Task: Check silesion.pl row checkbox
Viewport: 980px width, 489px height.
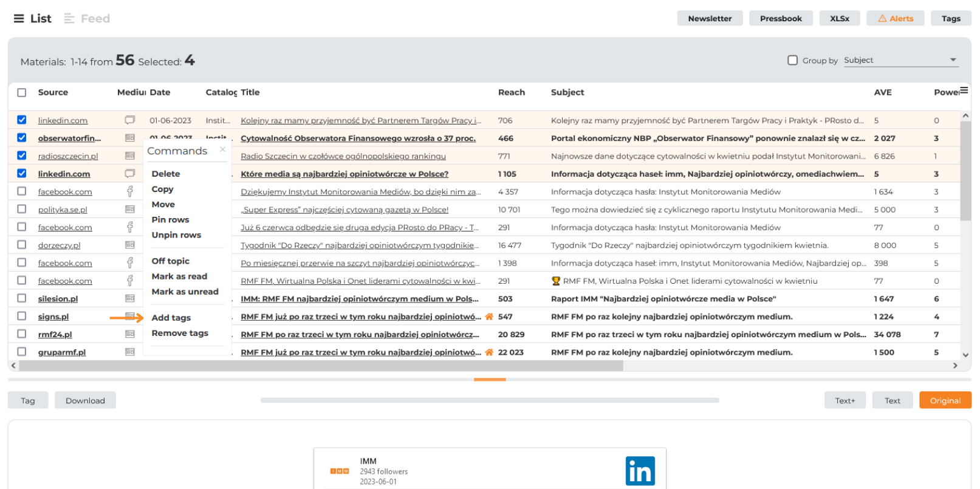Action: click(x=22, y=298)
